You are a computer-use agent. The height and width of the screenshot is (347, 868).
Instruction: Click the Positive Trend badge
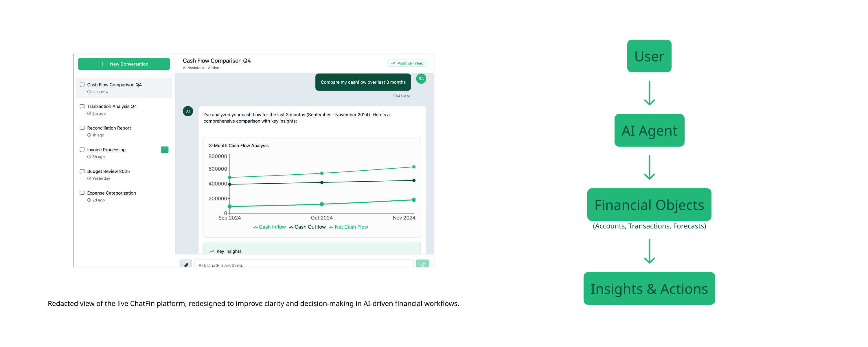click(x=407, y=63)
